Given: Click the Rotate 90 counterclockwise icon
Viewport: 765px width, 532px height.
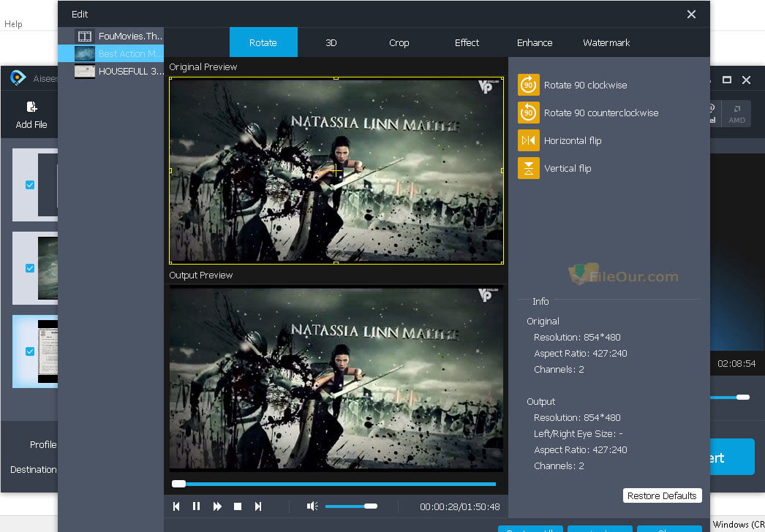Looking at the screenshot, I should (x=528, y=113).
